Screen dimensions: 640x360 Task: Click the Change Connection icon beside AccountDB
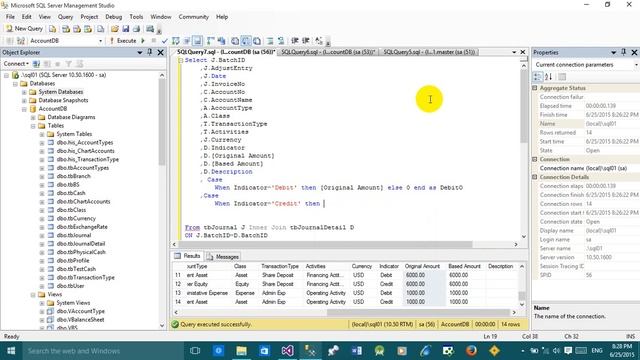[x=20, y=41]
